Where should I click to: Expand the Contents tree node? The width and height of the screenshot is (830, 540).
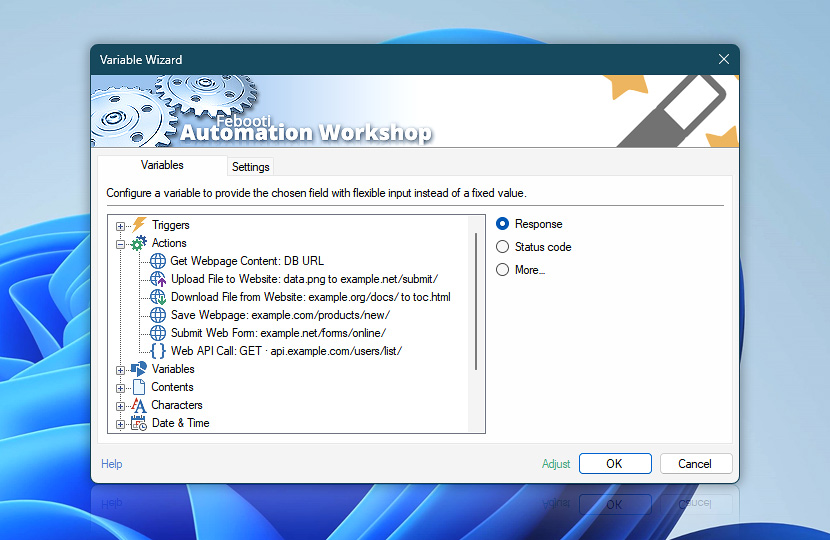click(x=120, y=388)
